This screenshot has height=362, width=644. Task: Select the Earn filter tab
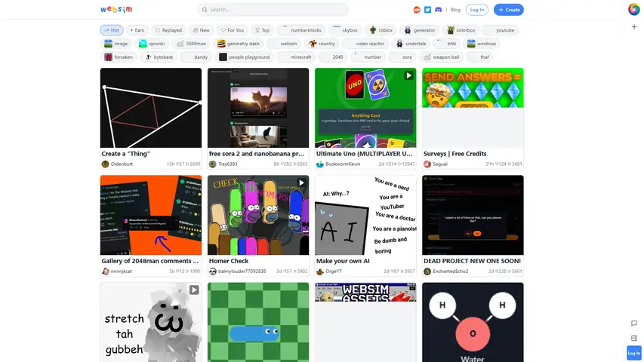(x=137, y=30)
